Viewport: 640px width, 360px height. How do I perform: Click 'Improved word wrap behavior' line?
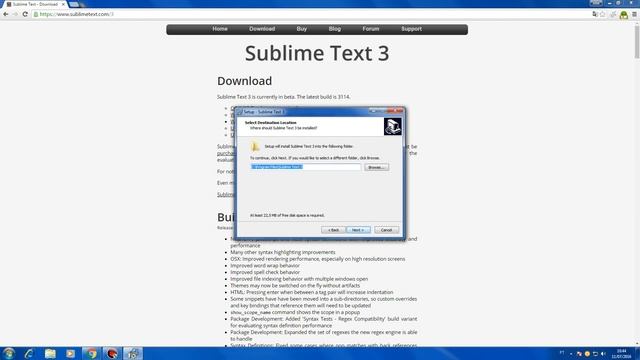click(x=265, y=265)
